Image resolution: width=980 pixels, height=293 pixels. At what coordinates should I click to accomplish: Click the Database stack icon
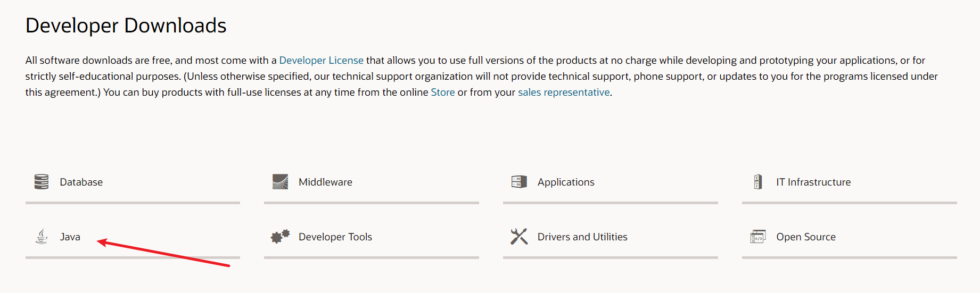pyautogui.click(x=41, y=182)
